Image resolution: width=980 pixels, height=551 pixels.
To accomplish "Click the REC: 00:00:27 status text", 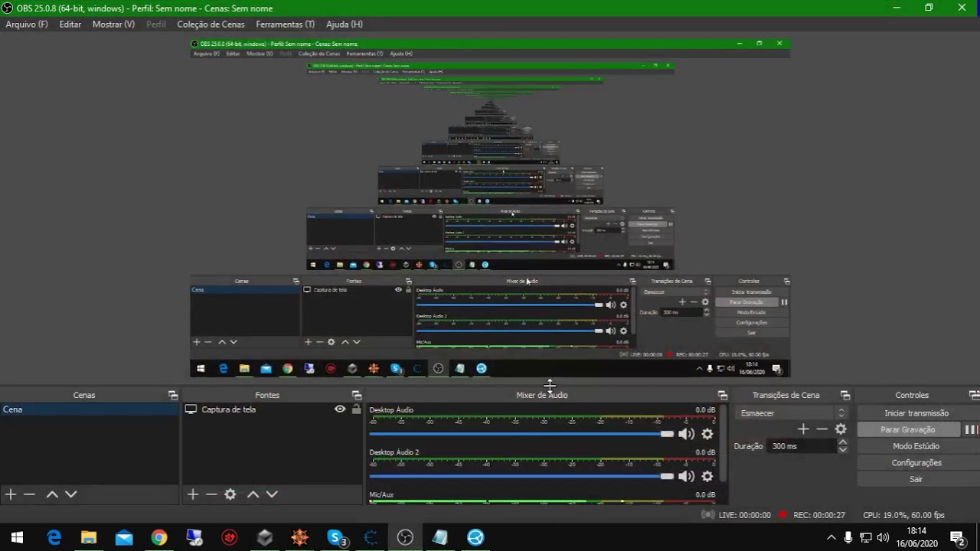I will click(x=818, y=515).
